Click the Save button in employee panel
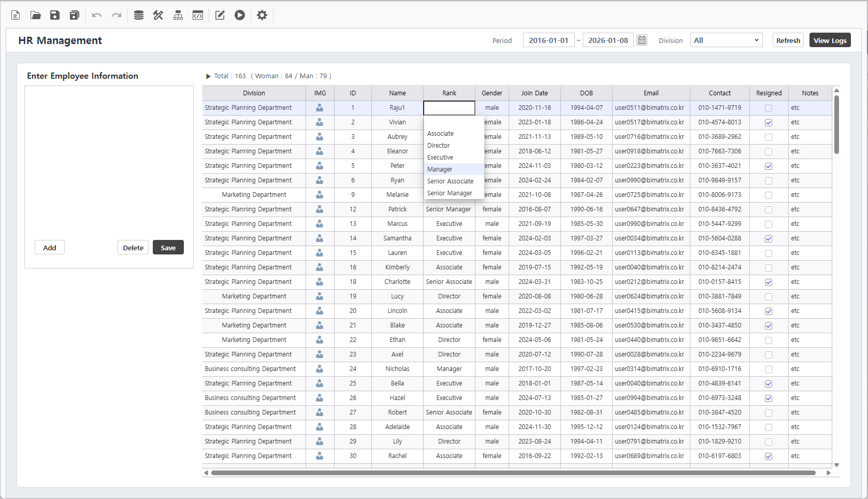 (x=168, y=248)
